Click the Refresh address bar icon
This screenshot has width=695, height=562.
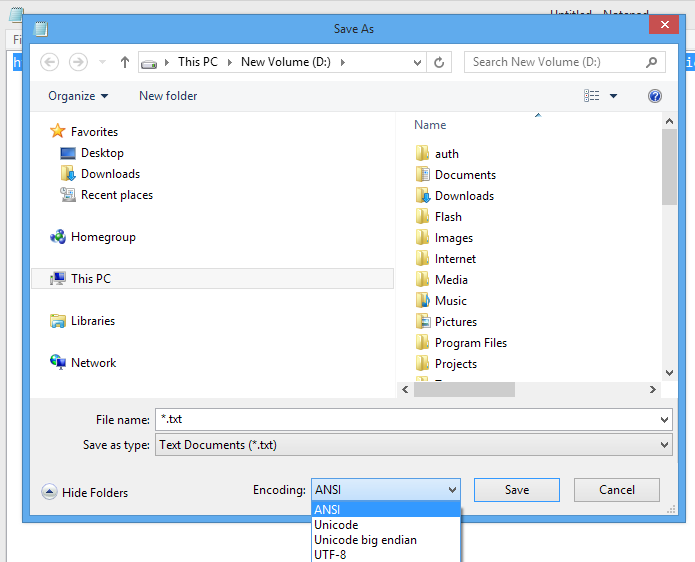pos(439,62)
